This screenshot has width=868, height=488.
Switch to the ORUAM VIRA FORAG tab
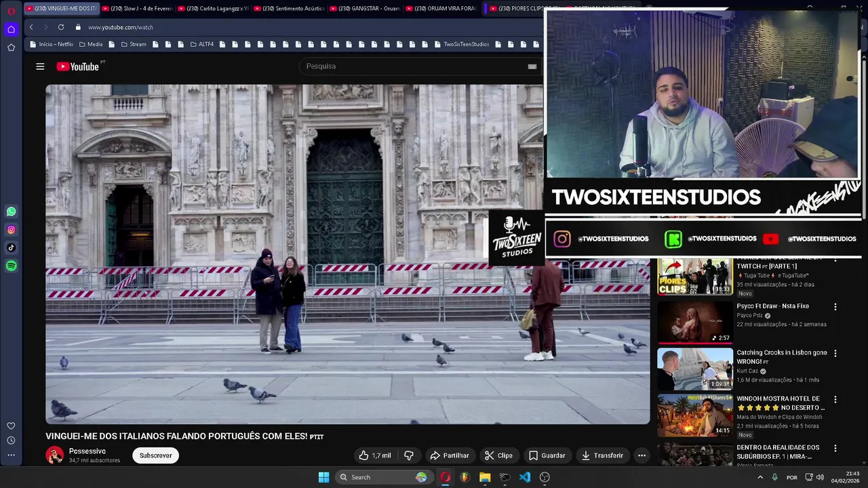pos(441,9)
